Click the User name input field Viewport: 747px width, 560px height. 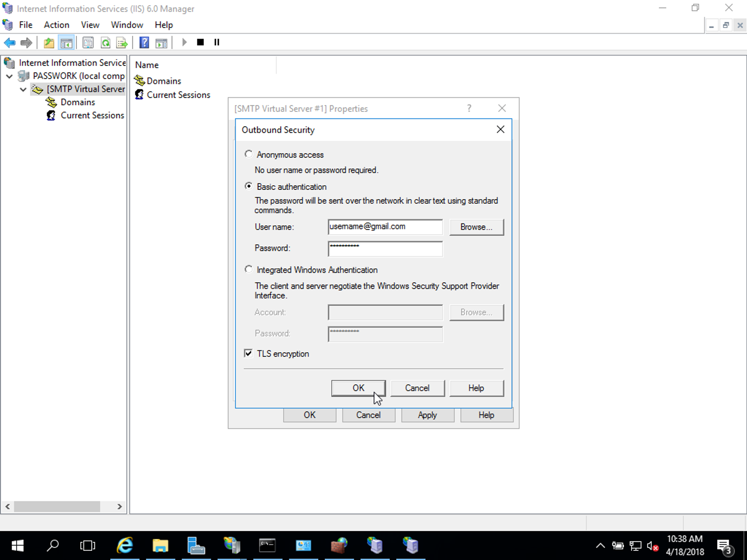[384, 227]
